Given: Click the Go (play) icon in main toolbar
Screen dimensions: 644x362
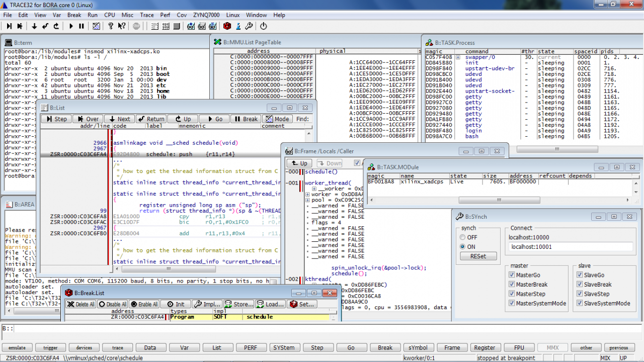Looking at the screenshot, I should pyautogui.click(x=71, y=26).
